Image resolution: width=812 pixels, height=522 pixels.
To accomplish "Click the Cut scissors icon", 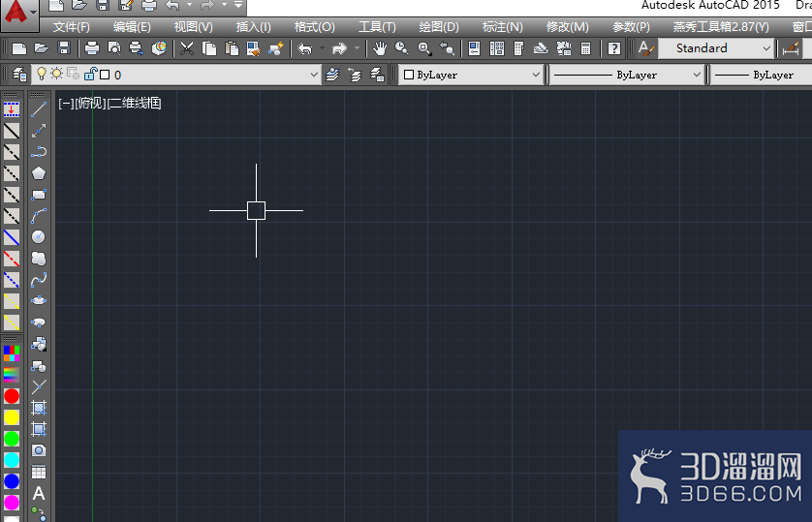I will coord(187,47).
